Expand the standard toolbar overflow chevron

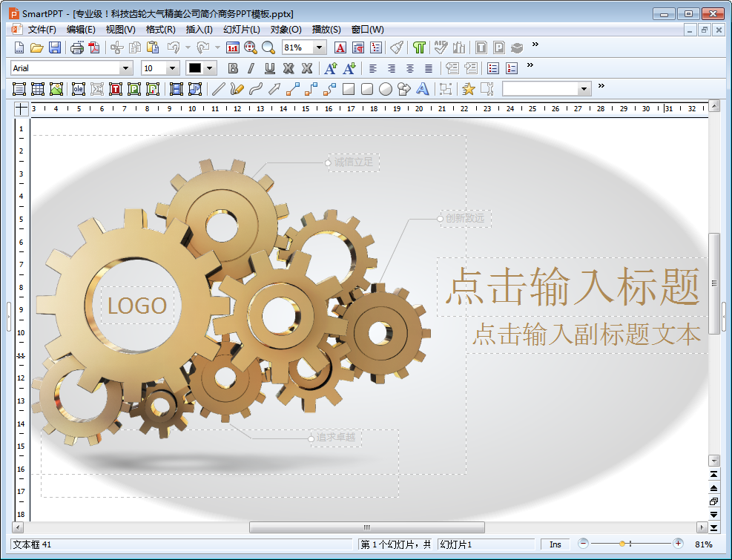tap(535, 45)
